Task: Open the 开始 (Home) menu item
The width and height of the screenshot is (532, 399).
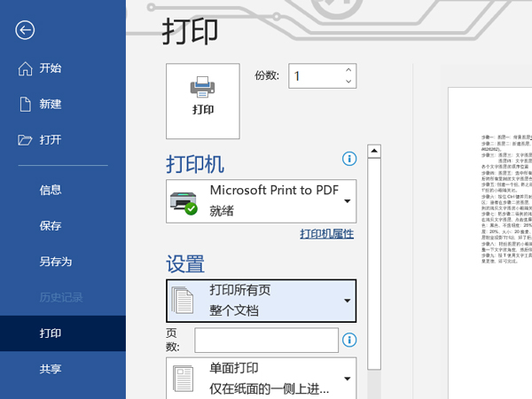Action: click(51, 68)
